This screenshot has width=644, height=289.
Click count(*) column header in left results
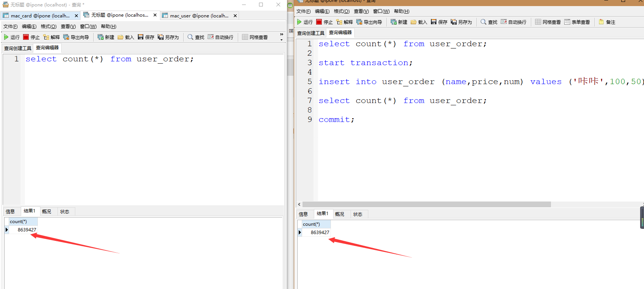coord(23,222)
